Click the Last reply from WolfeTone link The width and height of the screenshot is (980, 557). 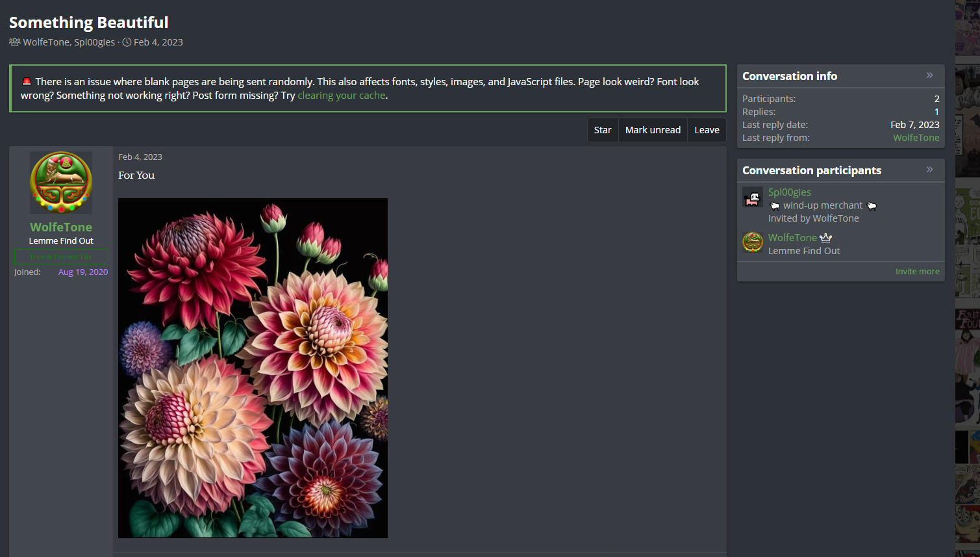click(x=916, y=138)
